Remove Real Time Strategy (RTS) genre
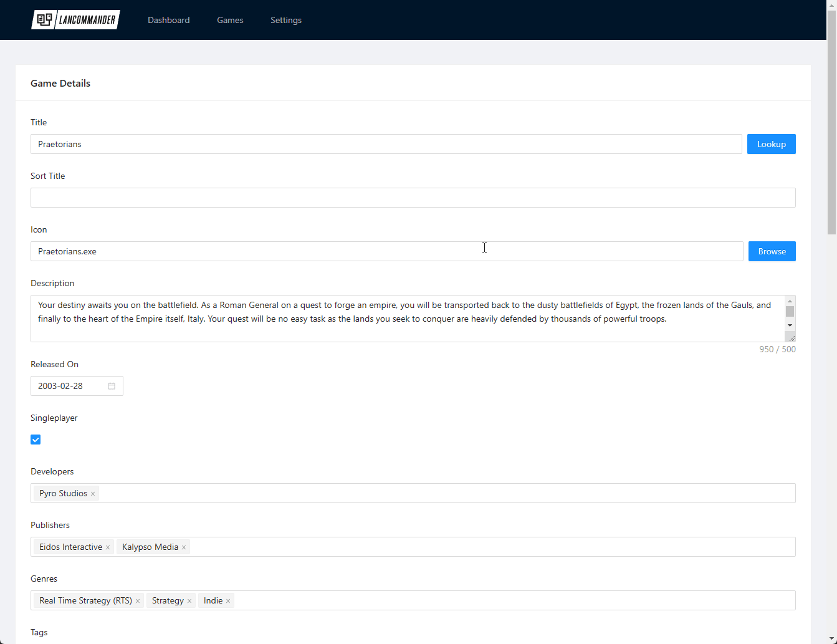837x644 pixels. (138, 601)
